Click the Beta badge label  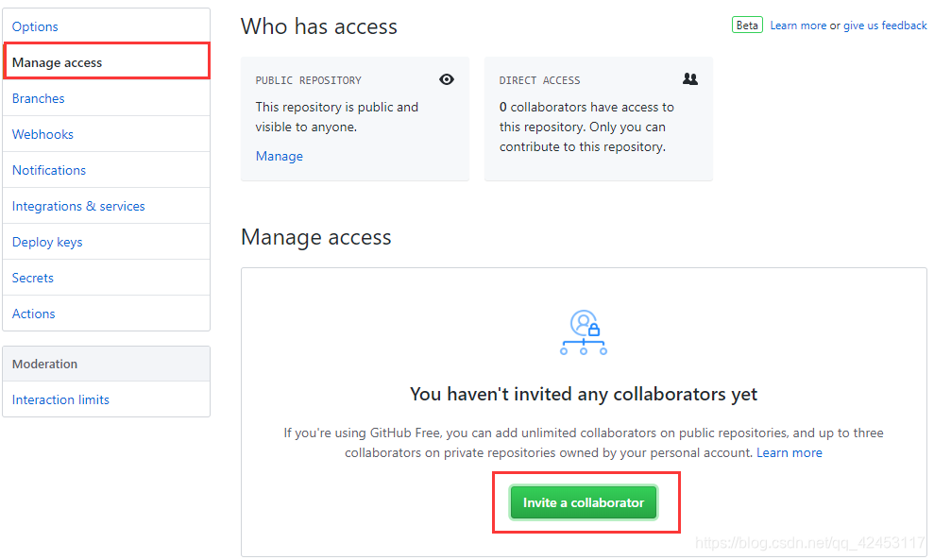[x=747, y=25]
